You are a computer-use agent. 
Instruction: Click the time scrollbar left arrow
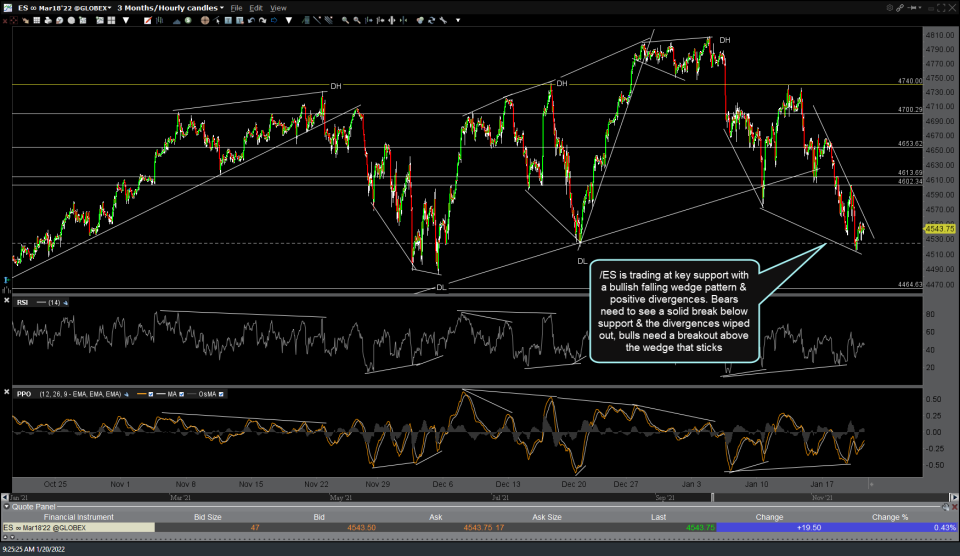5,497
